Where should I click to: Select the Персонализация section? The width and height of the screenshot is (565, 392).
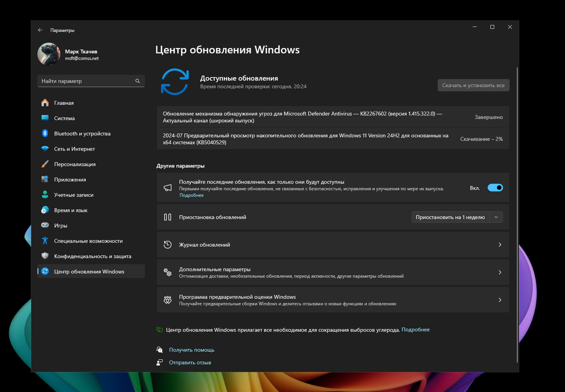point(91,164)
